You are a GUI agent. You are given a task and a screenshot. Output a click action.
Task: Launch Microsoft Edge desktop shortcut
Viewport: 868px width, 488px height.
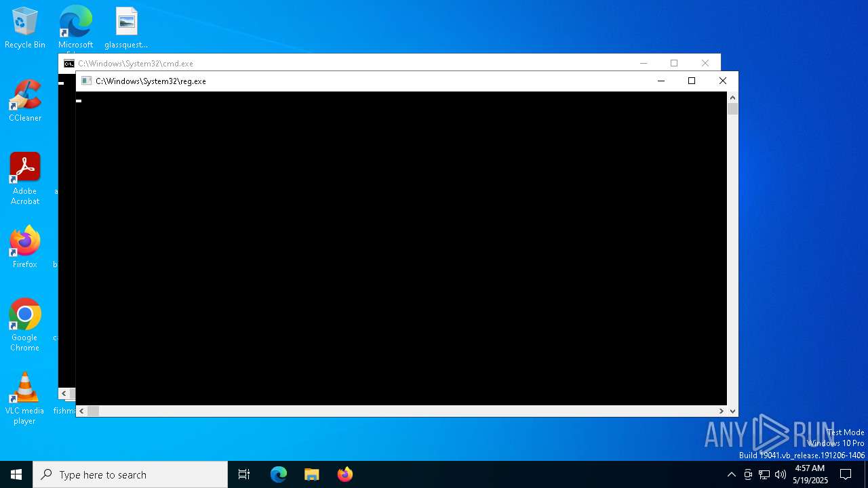point(75,28)
